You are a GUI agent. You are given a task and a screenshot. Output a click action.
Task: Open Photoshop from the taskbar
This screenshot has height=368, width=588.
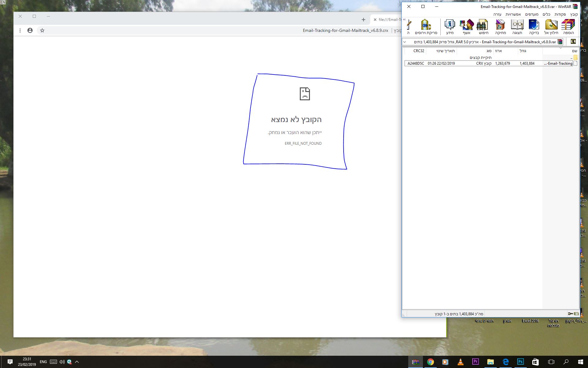tap(520, 362)
